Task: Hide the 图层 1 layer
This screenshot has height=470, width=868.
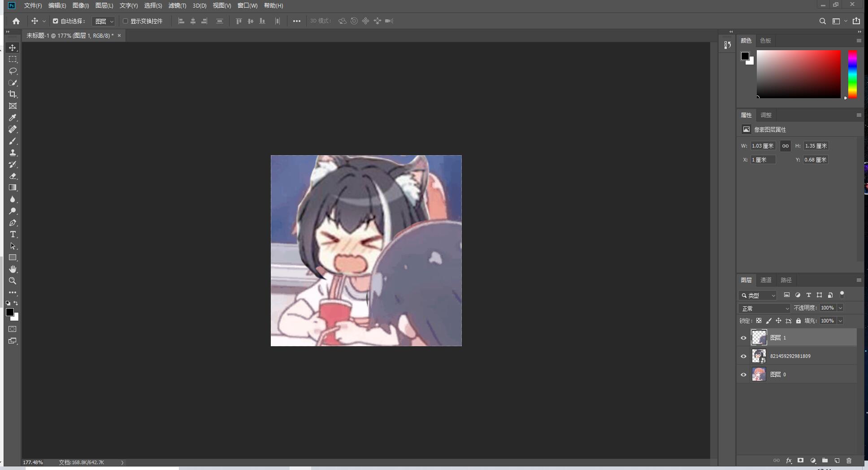Action: 744,338
